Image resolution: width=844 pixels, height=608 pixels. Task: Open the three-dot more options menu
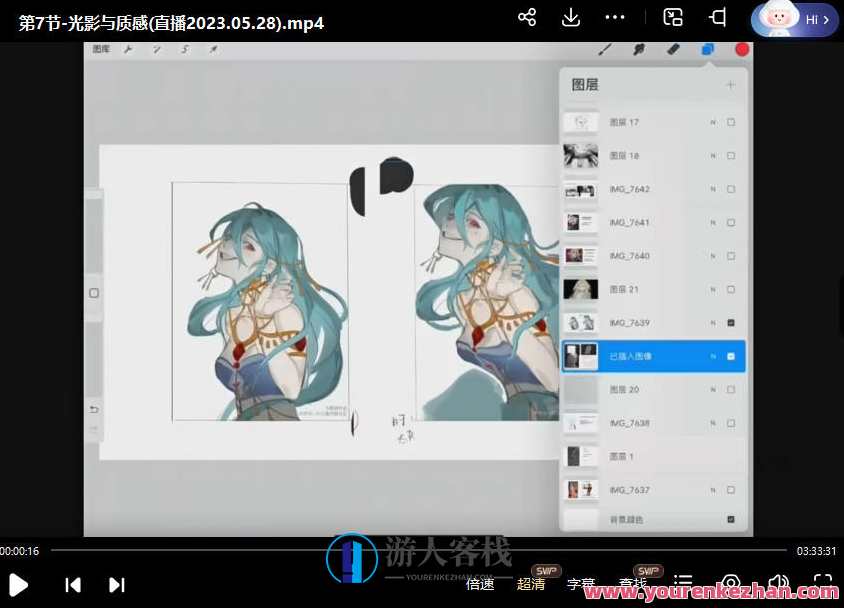[x=614, y=17]
